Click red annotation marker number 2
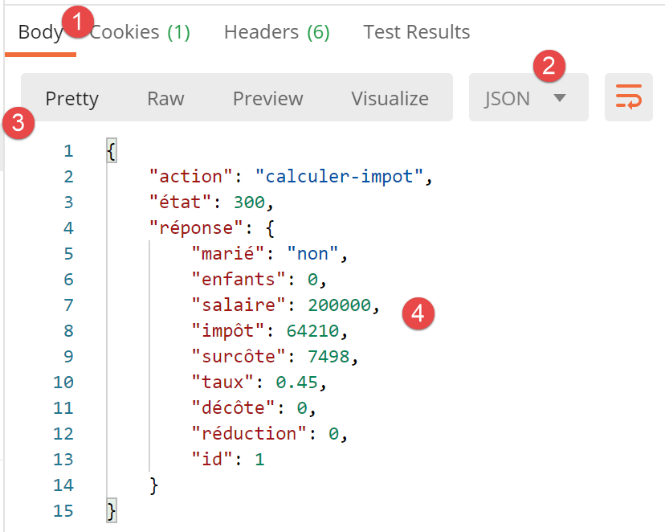This screenshot has height=532, width=665. (549, 67)
